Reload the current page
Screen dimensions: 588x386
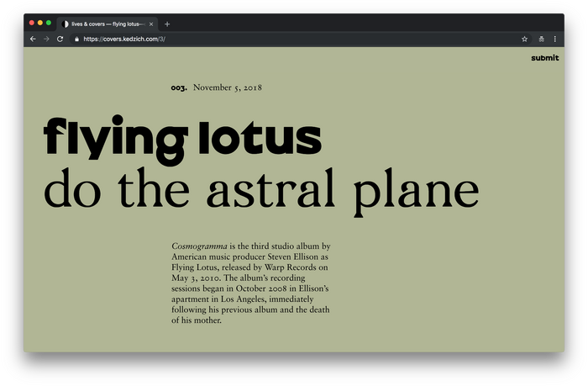60,39
